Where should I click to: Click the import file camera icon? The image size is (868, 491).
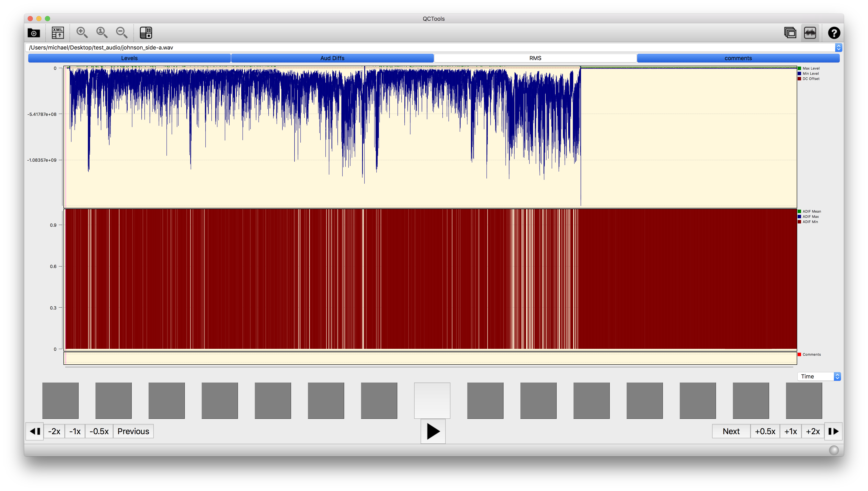point(34,33)
